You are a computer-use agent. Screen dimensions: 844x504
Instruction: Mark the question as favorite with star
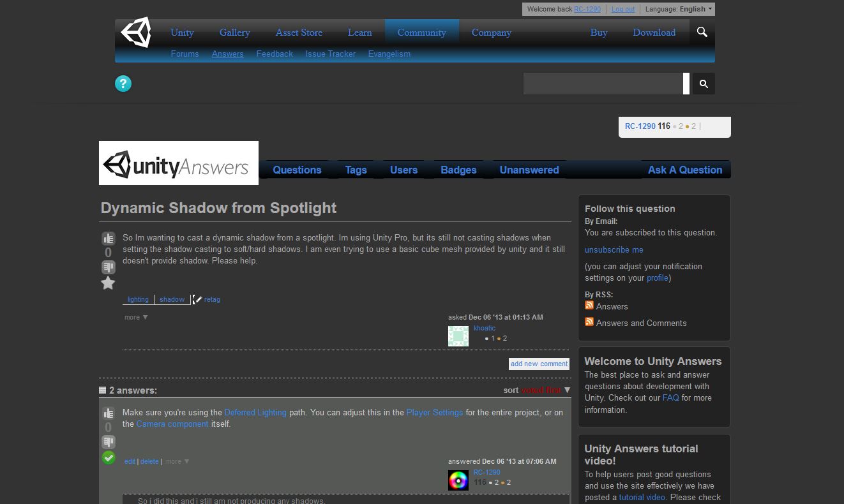pos(108,283)
